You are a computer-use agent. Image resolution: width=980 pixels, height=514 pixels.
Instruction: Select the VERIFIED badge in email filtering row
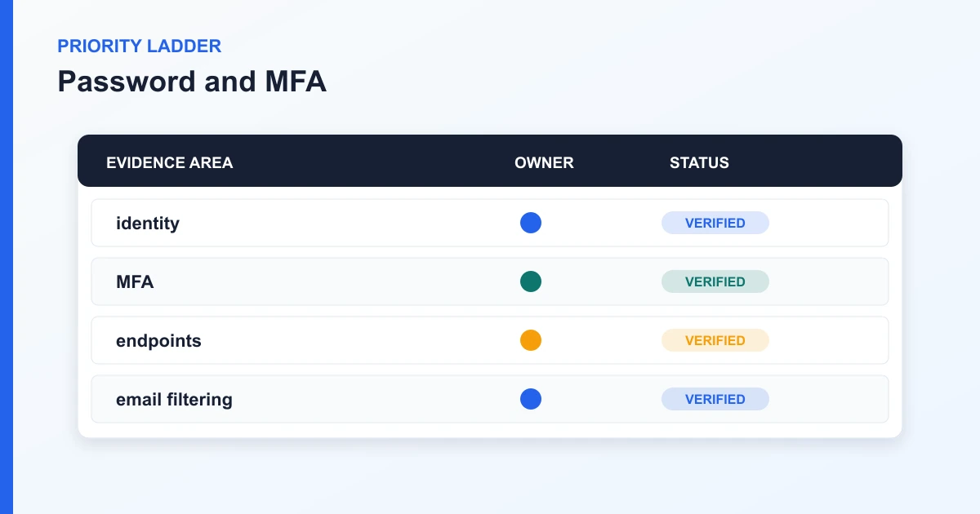[715, 399]
